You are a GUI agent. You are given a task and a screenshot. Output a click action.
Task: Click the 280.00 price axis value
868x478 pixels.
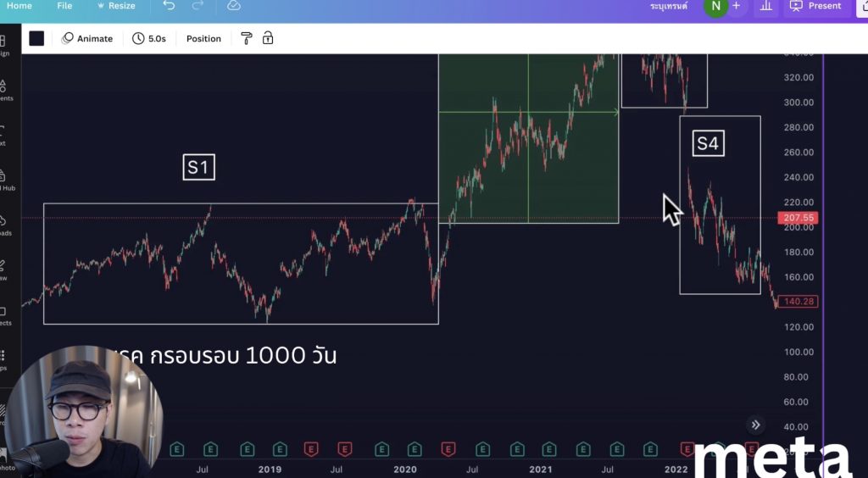pos(798,127)
